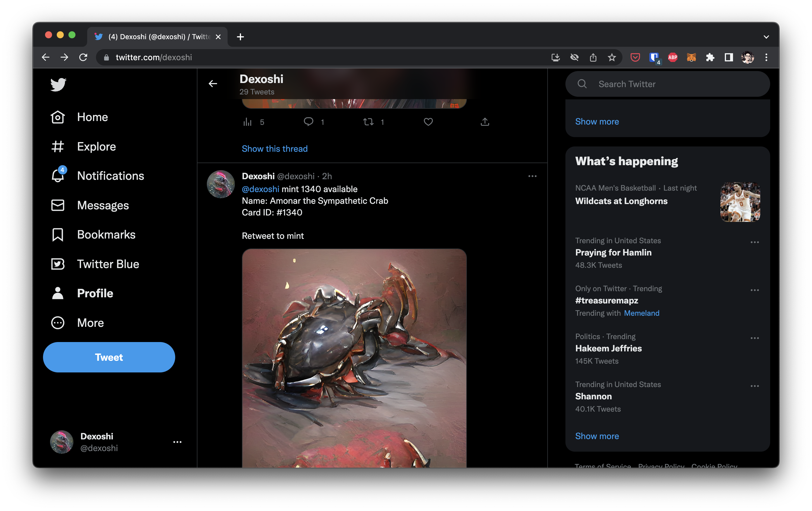Viewport: 812px width, 511px height.
Task: View tweet analytics bar chart icon
Action: (x=247, y=122)
